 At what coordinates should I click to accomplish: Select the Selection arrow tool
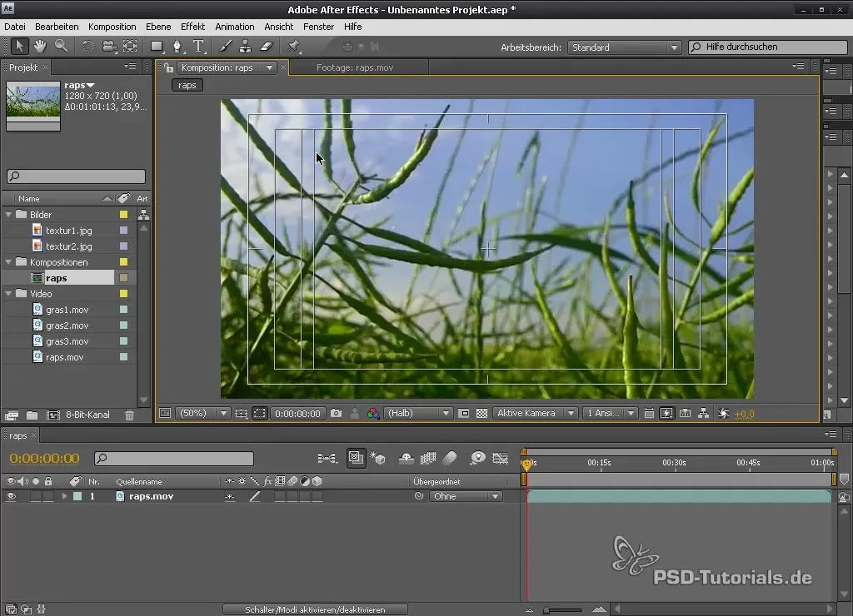pyautogui.click(x=20, y=47)
